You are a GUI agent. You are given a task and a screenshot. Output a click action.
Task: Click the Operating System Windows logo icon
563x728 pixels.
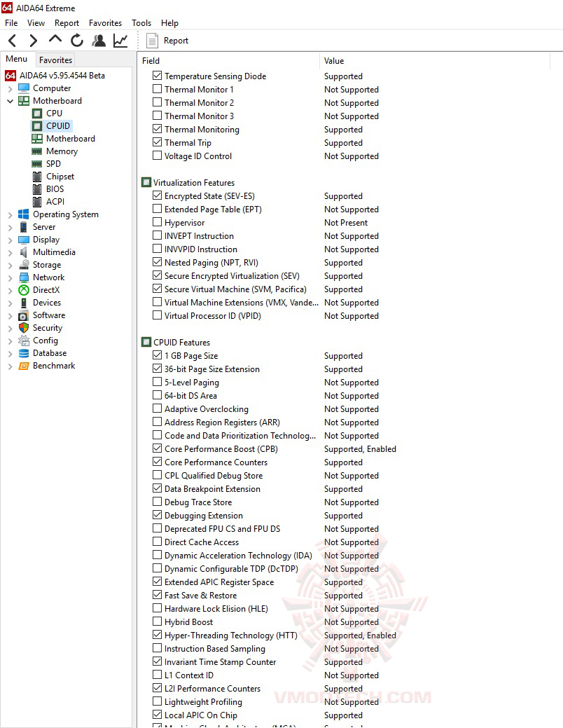pos(24,214)
